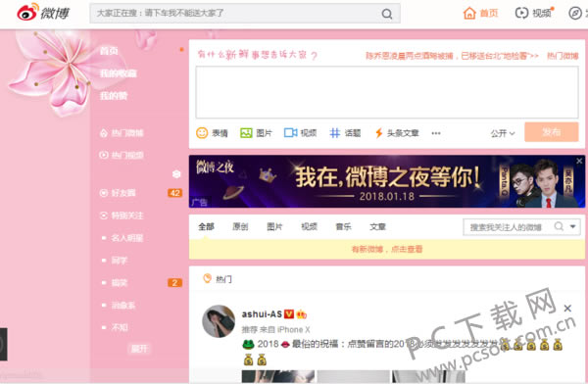Screen dimensions: 588x384
Task: Switch to the 文章 feed tab
Action: click(x=377, y=226)
